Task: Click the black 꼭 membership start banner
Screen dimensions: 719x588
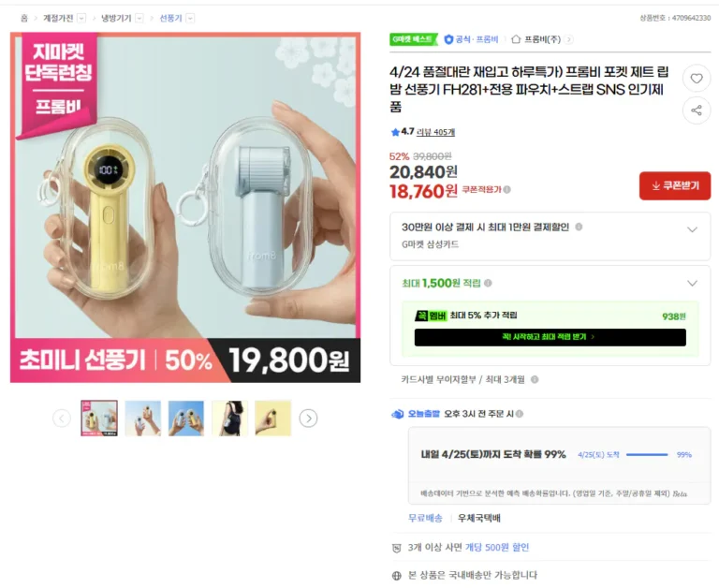Action: point(550,337)
